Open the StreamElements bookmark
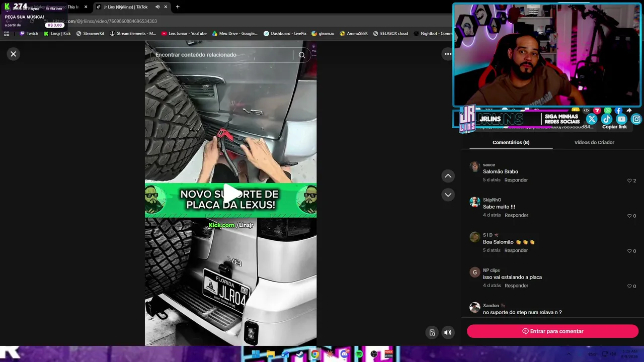644x362 pixels. [x=133, y=34]
